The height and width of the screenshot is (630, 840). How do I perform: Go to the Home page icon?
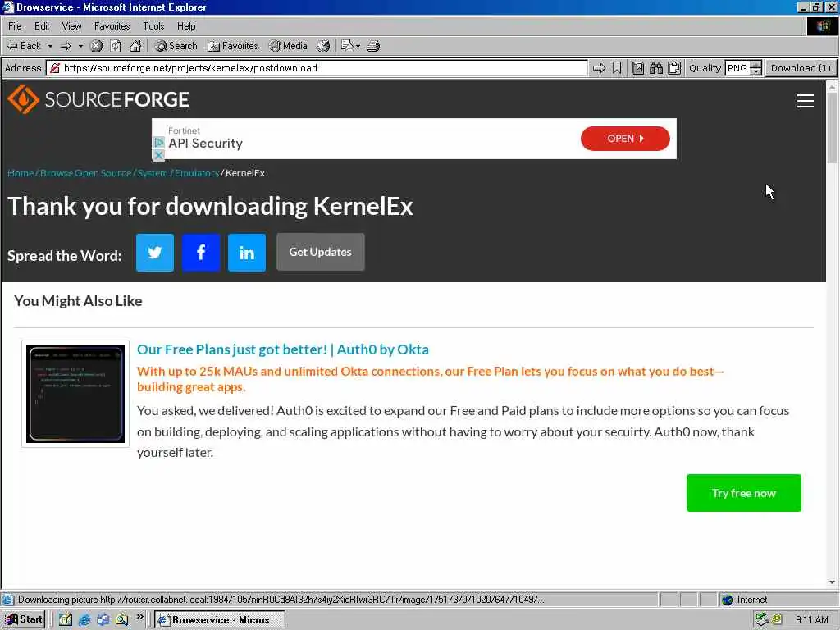coord(135,46)
